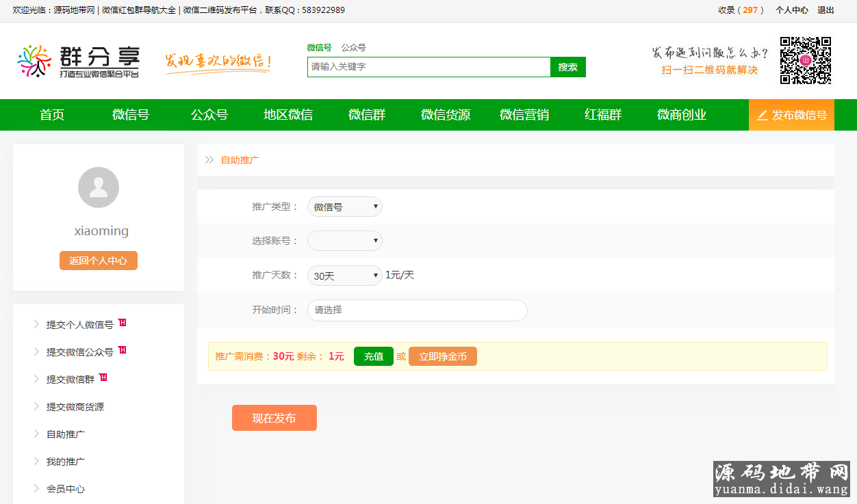
Task: Click the double-arrow breadcrumb icon beside 自助推广
Action: coord(209,160)
